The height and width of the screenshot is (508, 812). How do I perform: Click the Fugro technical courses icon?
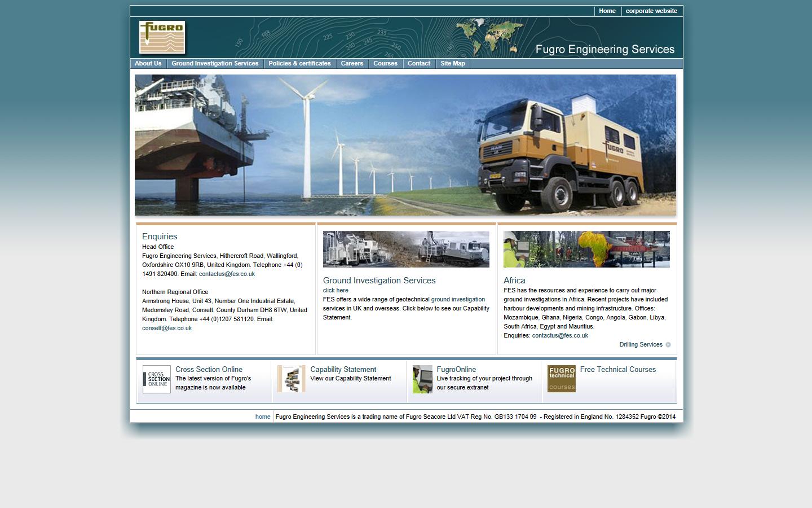pos(561,379)
